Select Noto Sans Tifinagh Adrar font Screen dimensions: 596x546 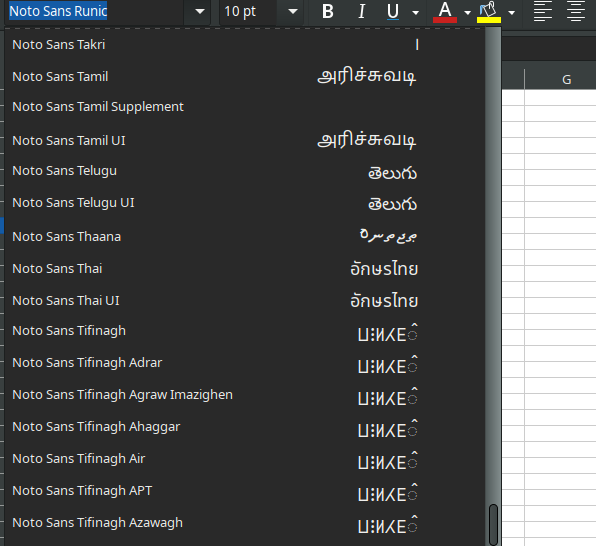point(245,363)
